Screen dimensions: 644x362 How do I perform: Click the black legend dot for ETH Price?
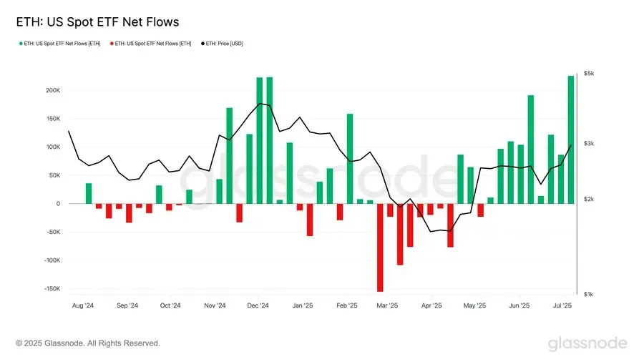pyautogui.click(x=203, y=44)
